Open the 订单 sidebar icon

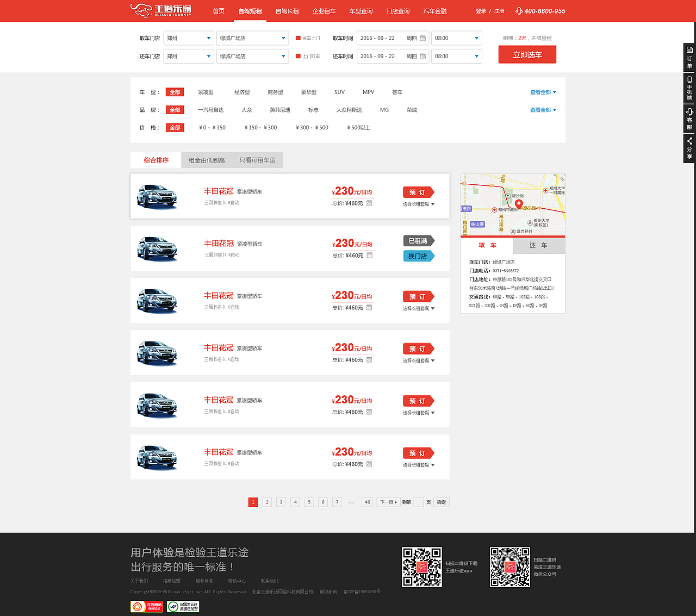[x=689, y=58]
